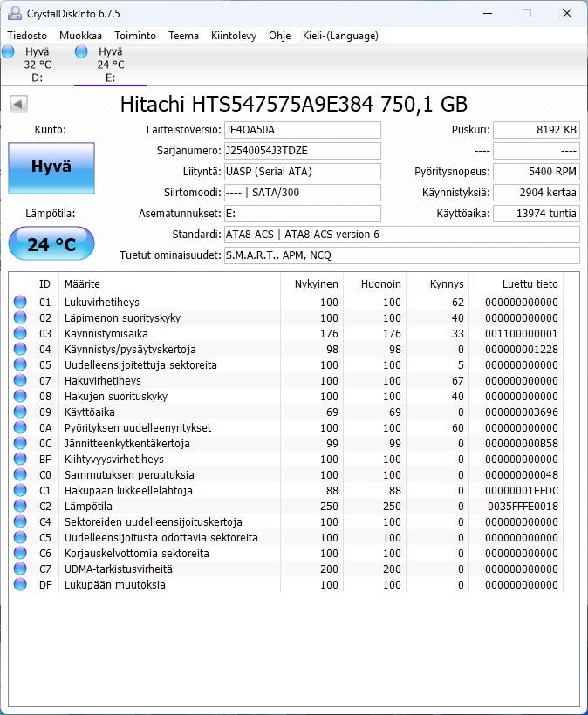Open the Teema menu
Screen dimensions: 588x715
(183, 36)
